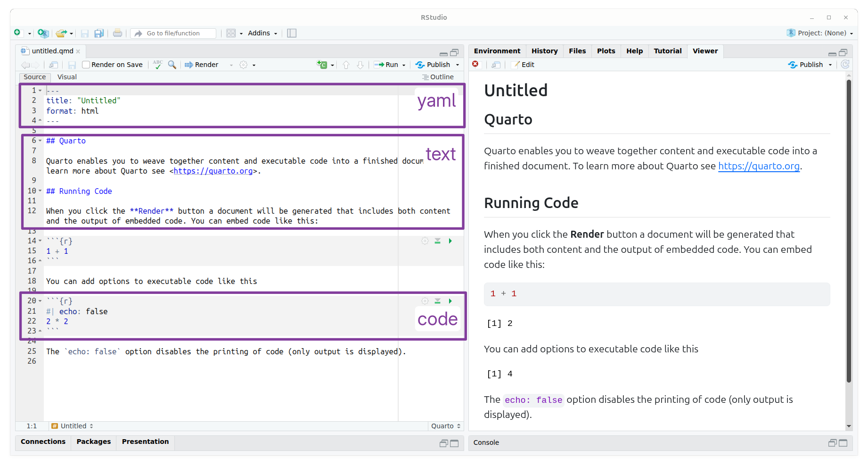The image size is (868, 467).
Task: Collapse the code chunk fold on line 14
Action: [40, 241]
